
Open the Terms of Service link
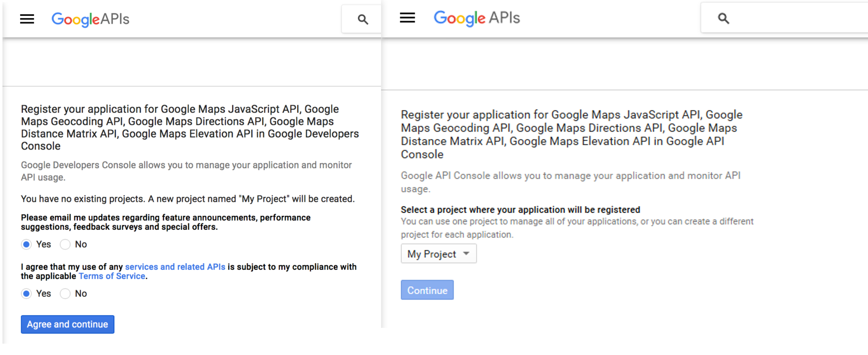[112, 276]
